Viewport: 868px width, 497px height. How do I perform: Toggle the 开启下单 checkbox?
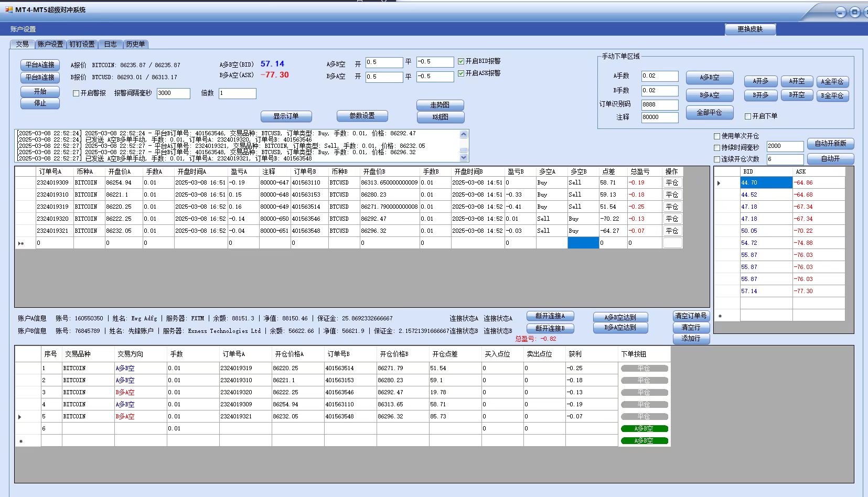click(748, 116)
